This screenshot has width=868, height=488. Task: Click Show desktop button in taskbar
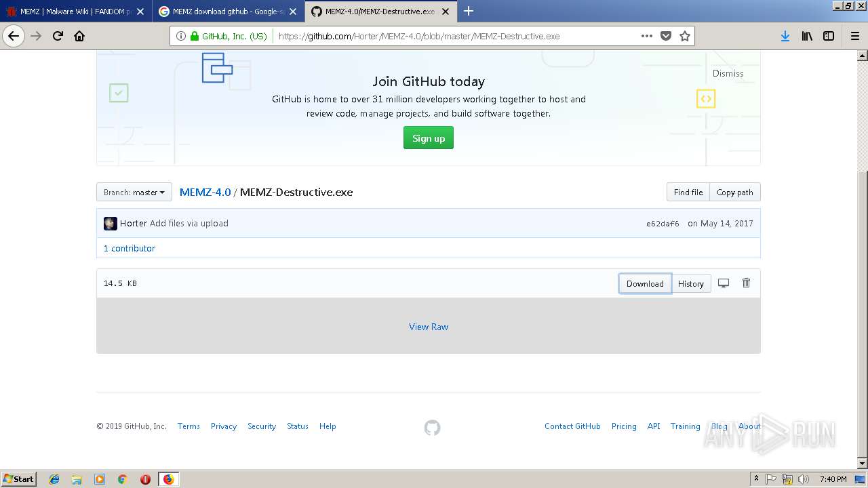(x=860, y=479)
